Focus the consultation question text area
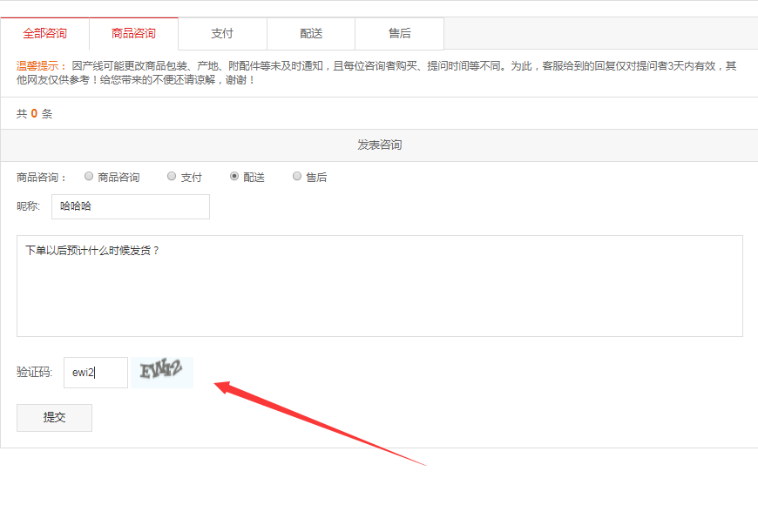Image resolution: width=758 pixels, height=532 pixels. [x=379, y=286]
